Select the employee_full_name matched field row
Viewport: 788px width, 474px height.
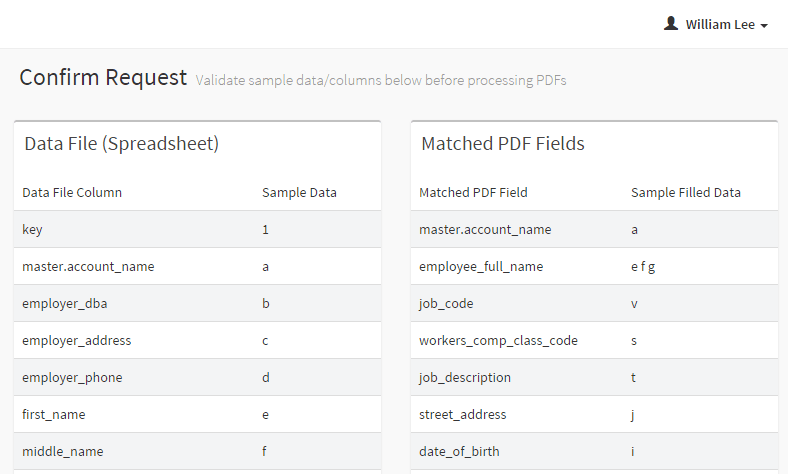pos(595,266)
